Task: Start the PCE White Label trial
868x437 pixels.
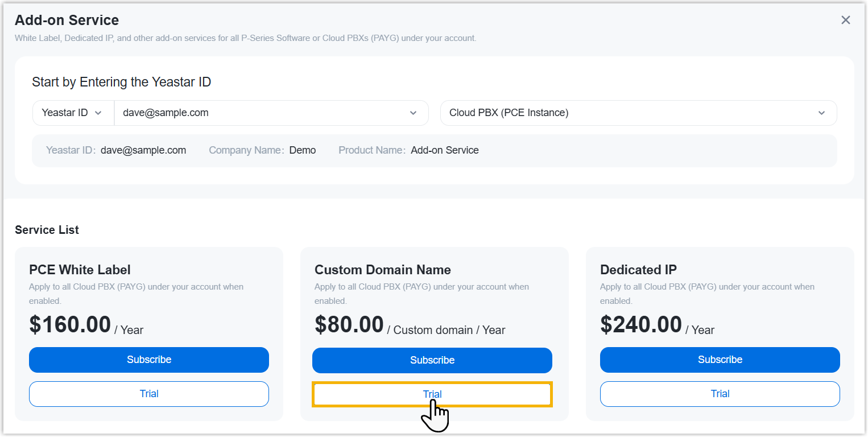Action: tap(149, 394)
